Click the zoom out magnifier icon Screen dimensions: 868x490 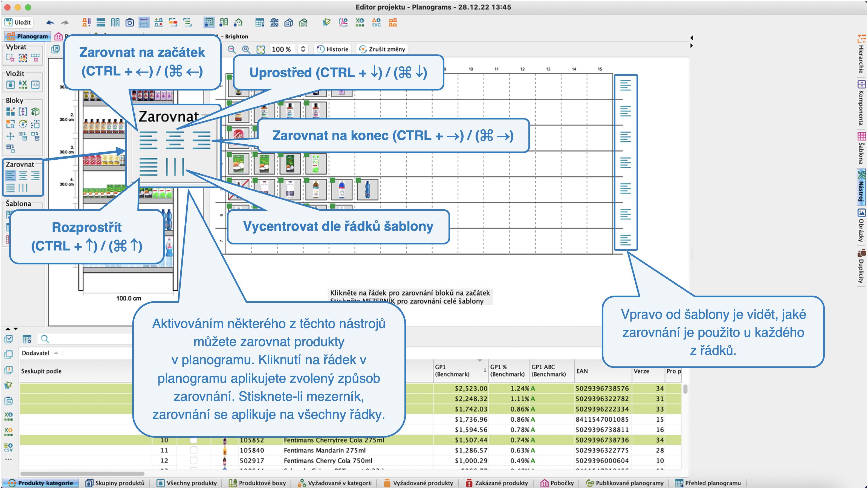[x=232, y=49]
